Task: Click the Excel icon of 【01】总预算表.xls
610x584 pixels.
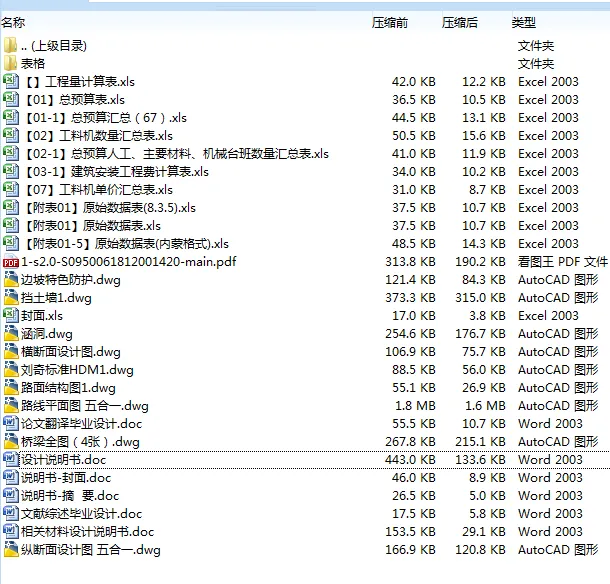Action: 11,99
